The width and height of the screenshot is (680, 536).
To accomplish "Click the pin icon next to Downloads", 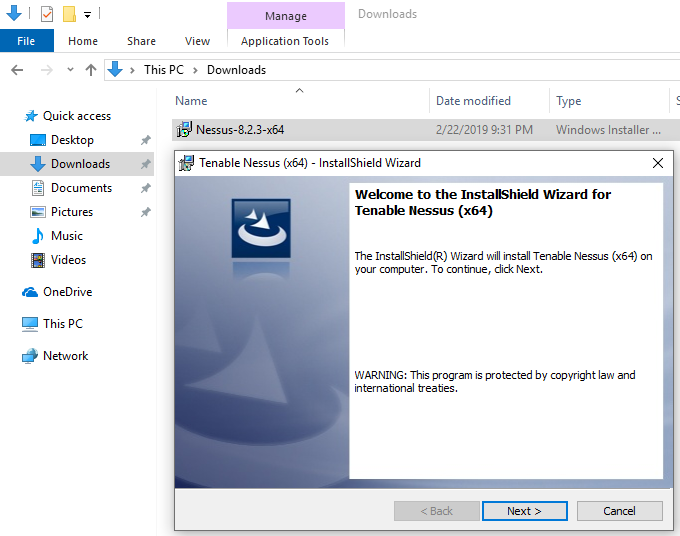I will click(146, 164).
